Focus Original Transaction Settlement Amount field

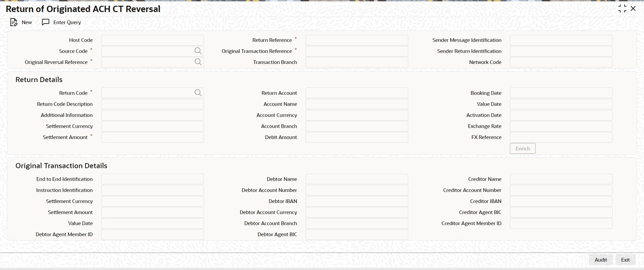[x=153, y=212]
